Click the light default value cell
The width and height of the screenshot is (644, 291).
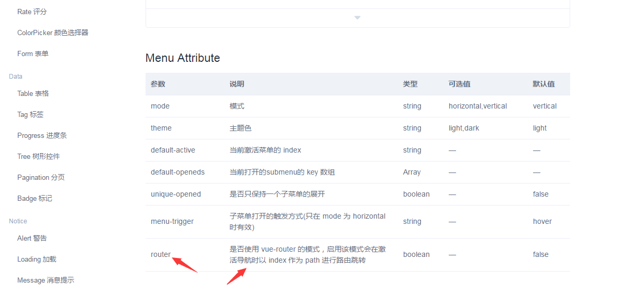[540, 128]
